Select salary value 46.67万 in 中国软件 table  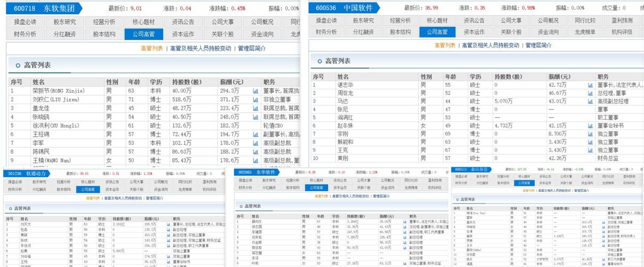click(x=558, y=93)
